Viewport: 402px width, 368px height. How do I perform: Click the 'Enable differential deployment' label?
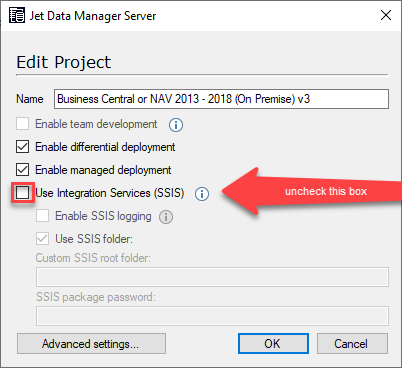[105, 147]
